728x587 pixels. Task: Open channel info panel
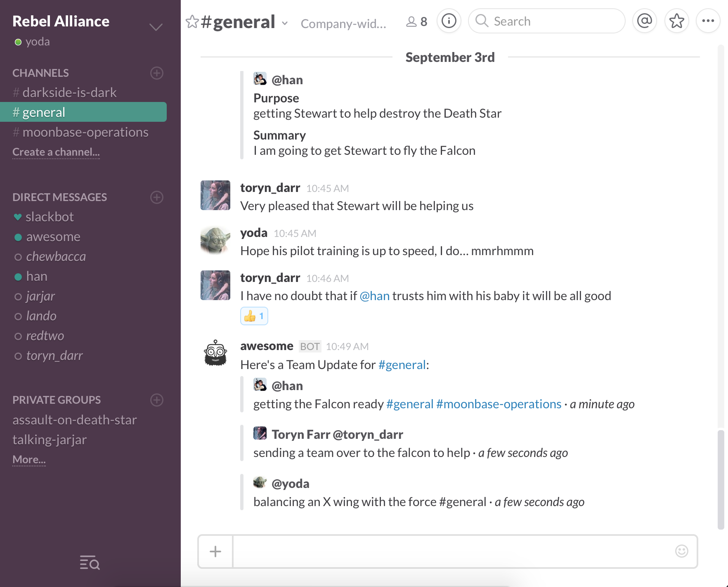449,21
